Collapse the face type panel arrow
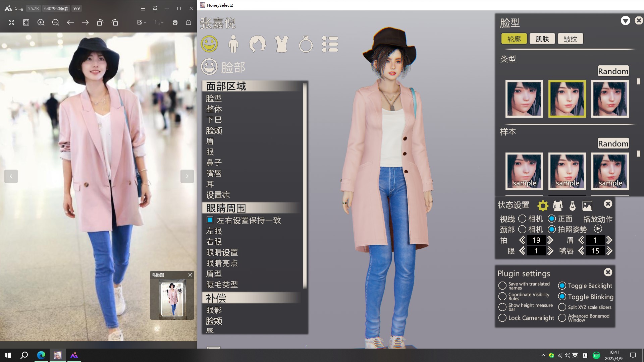Image resolution: width=644 pixels, height=362 pixels. (625, 21)
